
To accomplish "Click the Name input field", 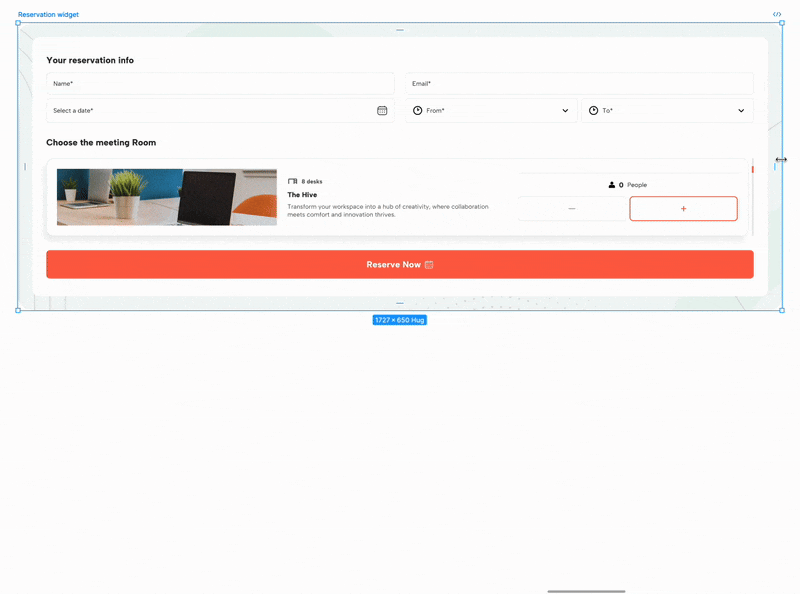I will coord(220,84).
